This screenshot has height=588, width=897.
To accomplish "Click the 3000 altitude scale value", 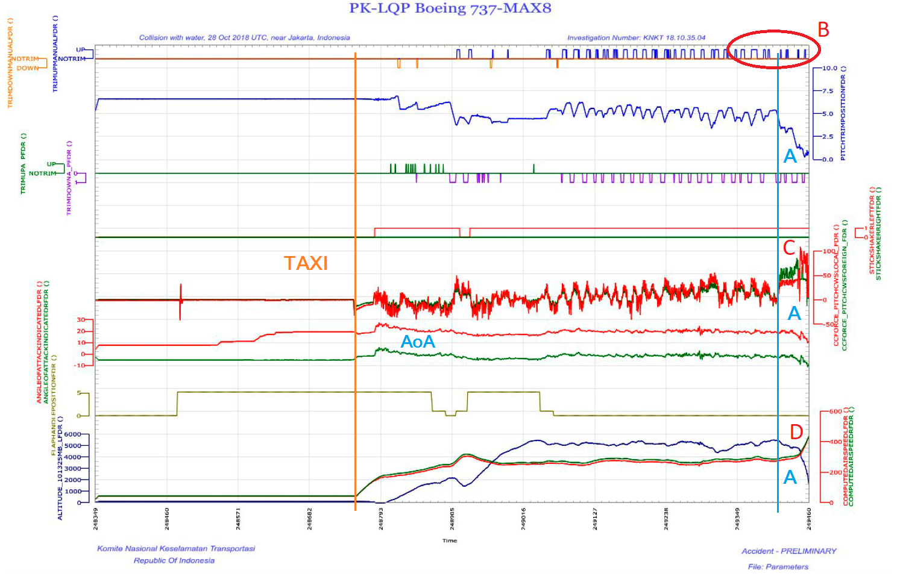I will [x=72, y=469].
